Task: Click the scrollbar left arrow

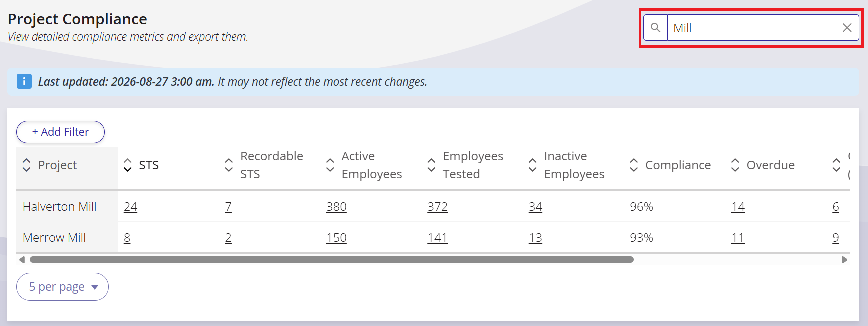Action: [x=22, y=260]
